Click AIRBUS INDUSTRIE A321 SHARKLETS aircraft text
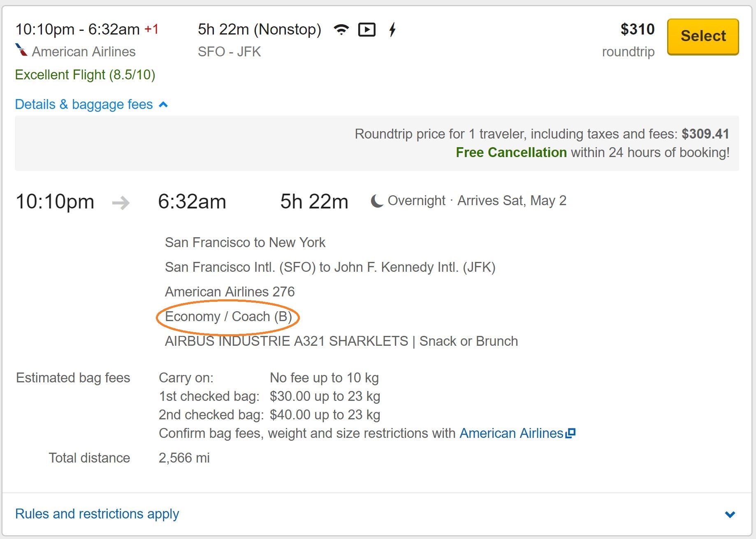756x539 pixels. (287, 341)
